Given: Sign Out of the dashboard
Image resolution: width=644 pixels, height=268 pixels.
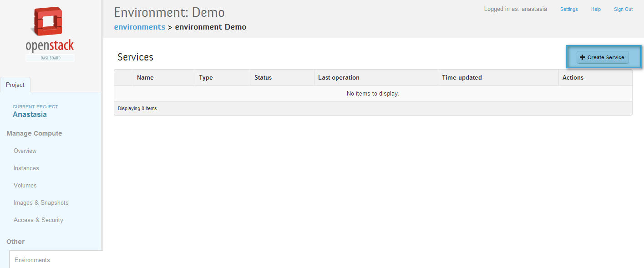Looking at the screenshot, I should click(x=623, y=9).
